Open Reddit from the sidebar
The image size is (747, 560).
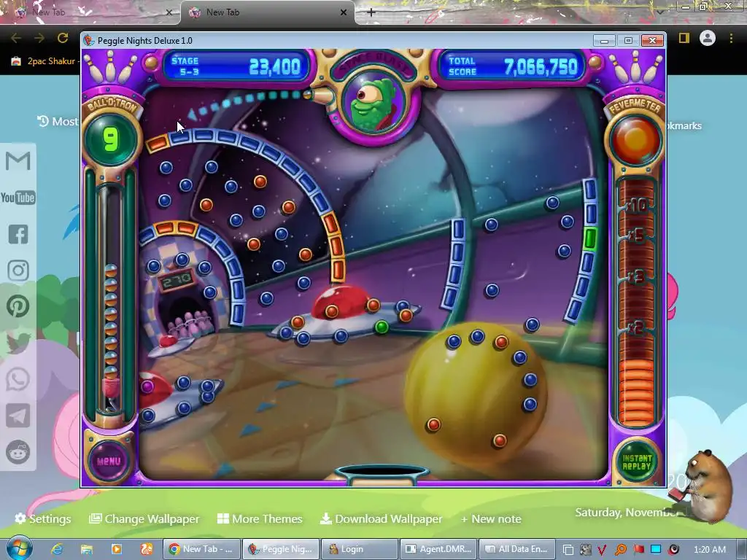point(18,452)
